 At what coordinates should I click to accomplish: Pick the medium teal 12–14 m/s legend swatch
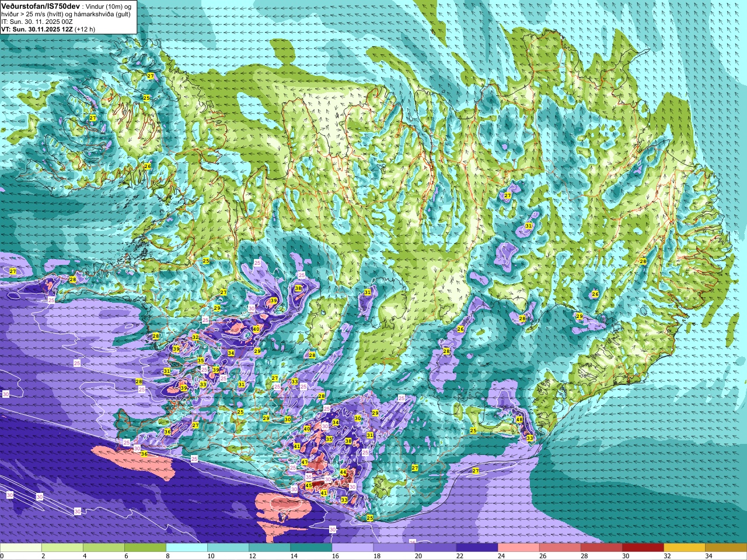click(270, 548)
